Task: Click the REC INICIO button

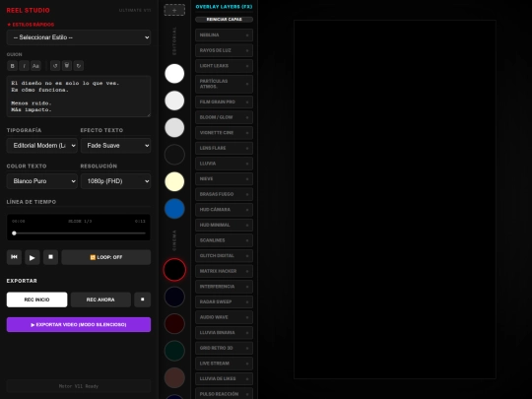Action: pyautogui.click(x=37, y=299)
